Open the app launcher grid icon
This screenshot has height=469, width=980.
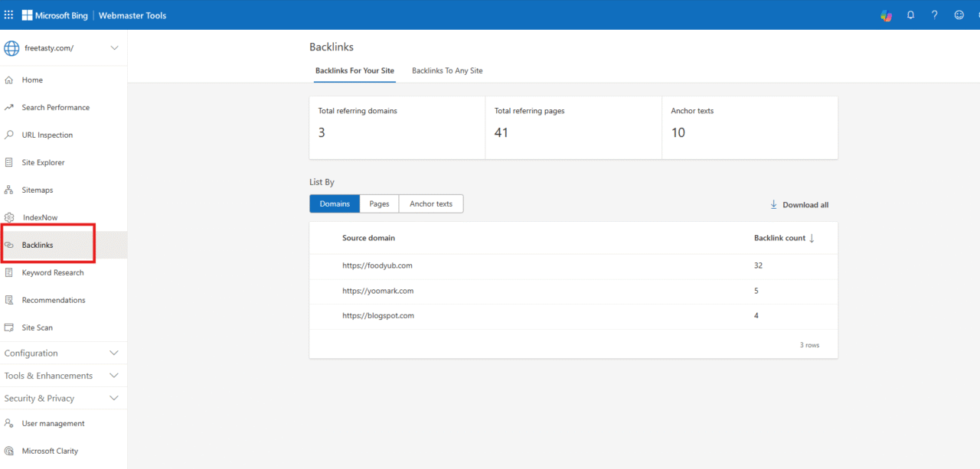click(8, 15)
